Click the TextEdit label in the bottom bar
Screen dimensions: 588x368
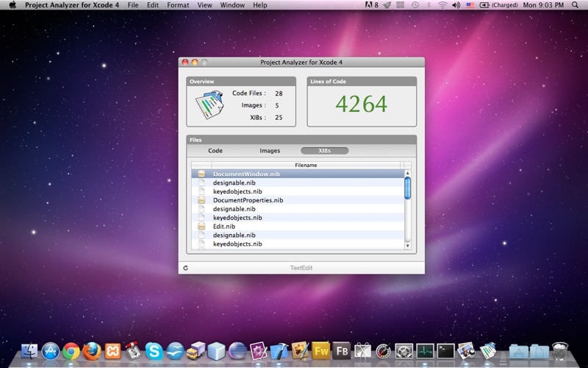click(x=301, y=268)
